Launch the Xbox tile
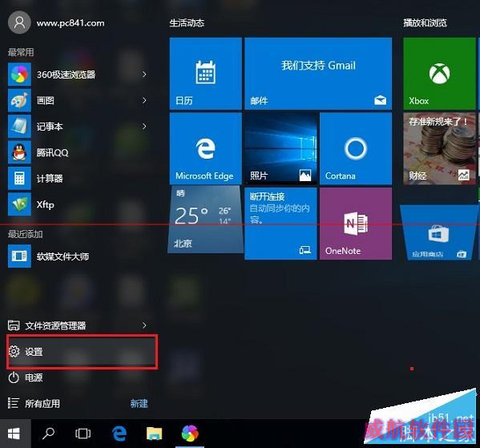Viewport: 480px width, 448px height. (439, 74)
